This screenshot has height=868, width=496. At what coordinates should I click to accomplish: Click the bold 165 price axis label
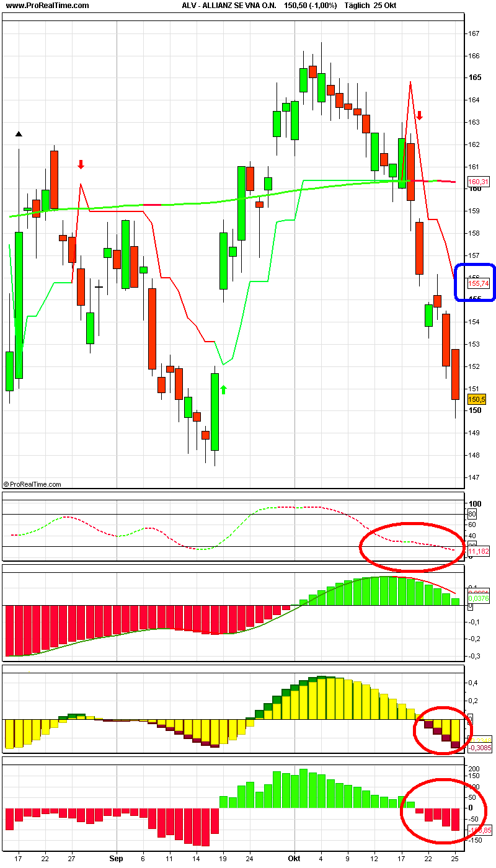(475, 77)
